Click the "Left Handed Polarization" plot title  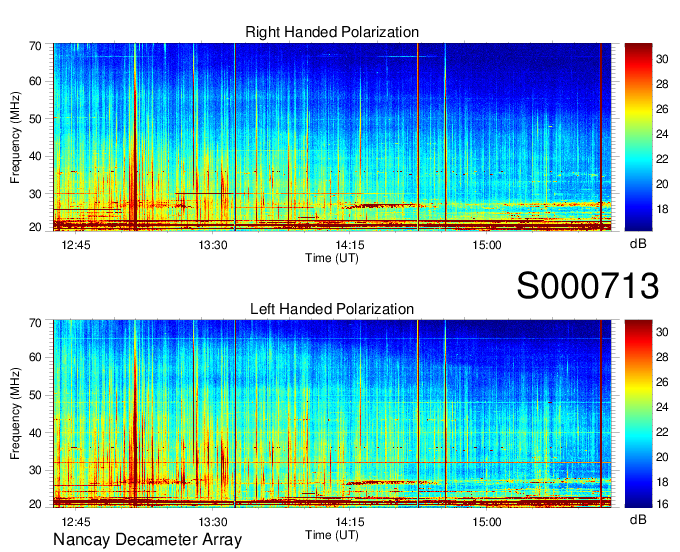coord(332,309)
